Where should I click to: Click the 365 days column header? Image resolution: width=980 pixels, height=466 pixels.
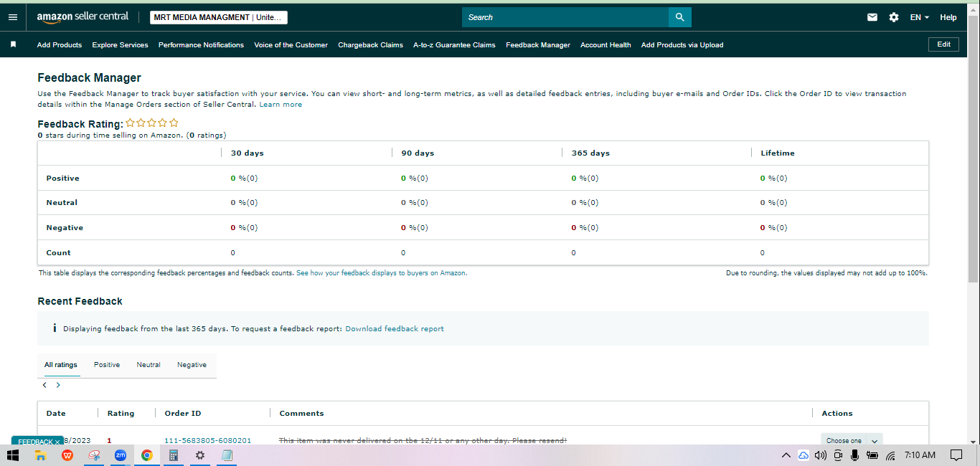tap(590, 153)
